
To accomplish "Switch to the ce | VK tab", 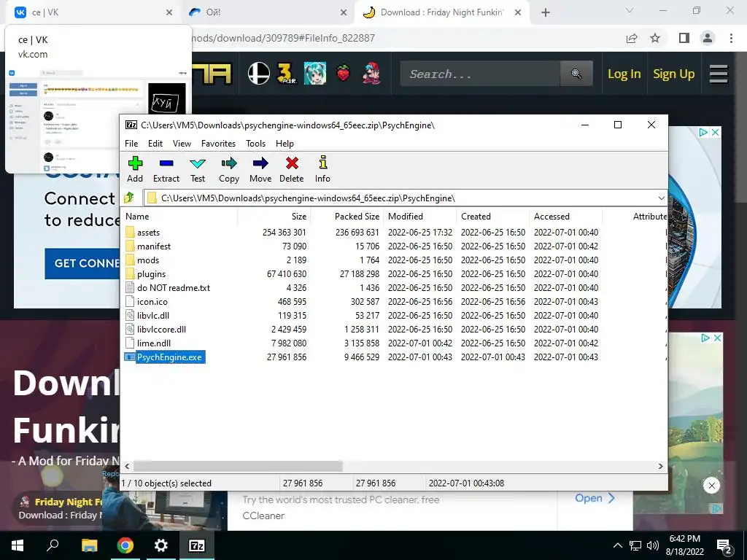I will click(93, 12).
